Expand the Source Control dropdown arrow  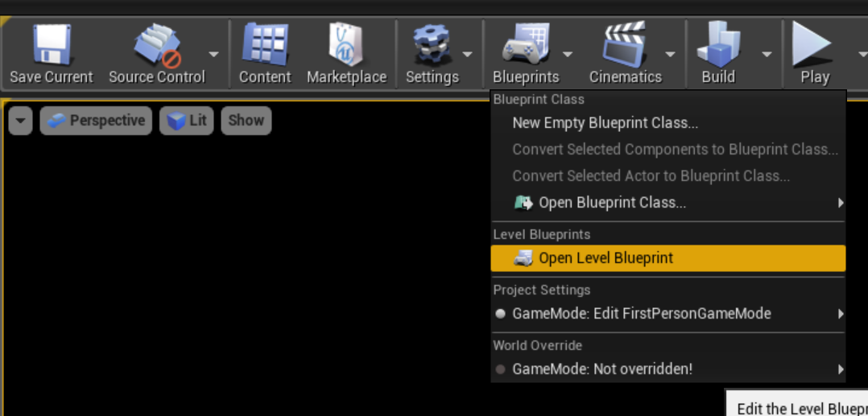[213, 55]
